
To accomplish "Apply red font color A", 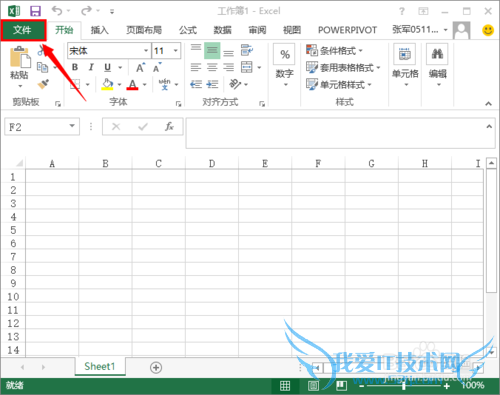I will pos(132,84).
